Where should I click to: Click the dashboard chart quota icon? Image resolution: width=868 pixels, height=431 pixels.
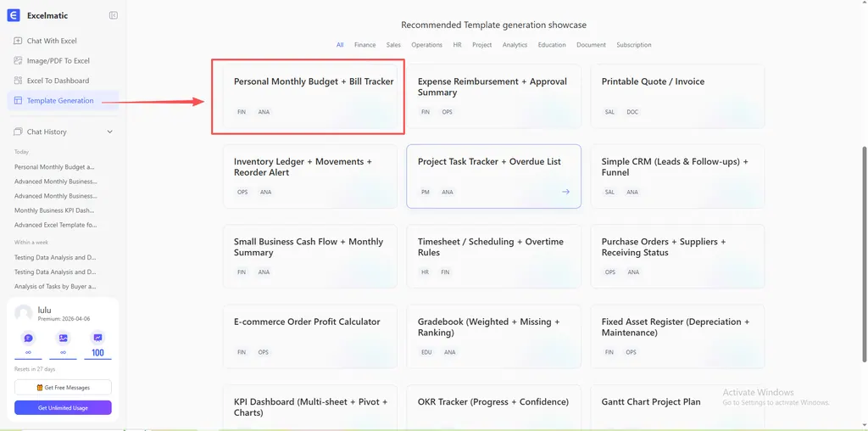(x=97, y=338)
